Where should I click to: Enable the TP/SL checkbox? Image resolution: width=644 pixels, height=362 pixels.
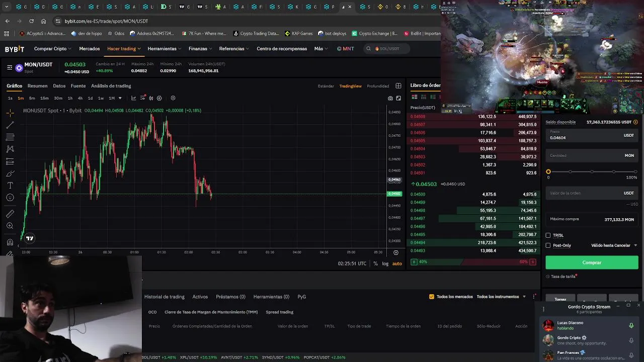548,235
